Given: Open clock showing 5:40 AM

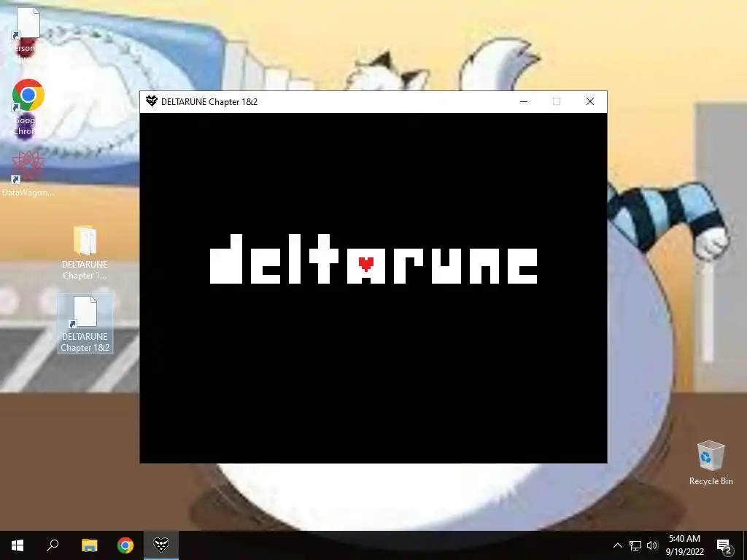Looking at the screenshot, I should pyautogui.click(x=684, y=545).
